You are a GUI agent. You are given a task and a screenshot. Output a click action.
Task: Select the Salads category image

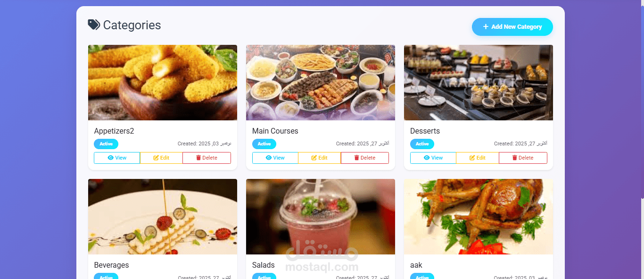[x=321, y=217]
